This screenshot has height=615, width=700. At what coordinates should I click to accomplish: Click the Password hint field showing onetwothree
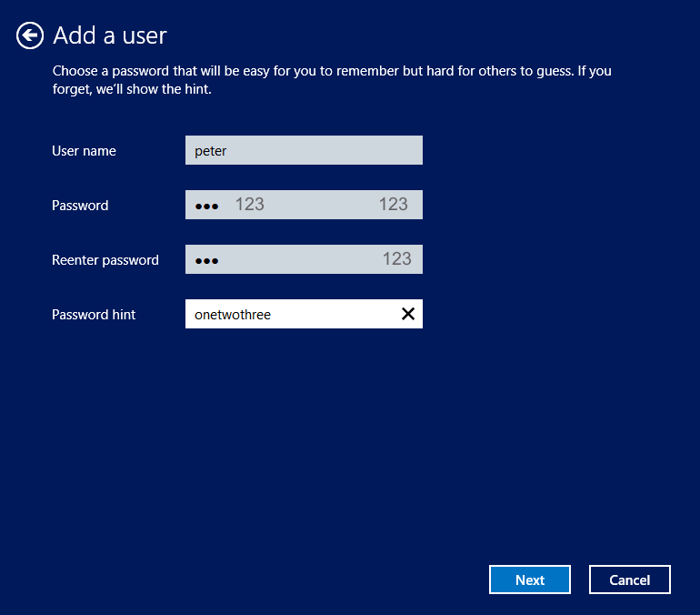(304, 314)
